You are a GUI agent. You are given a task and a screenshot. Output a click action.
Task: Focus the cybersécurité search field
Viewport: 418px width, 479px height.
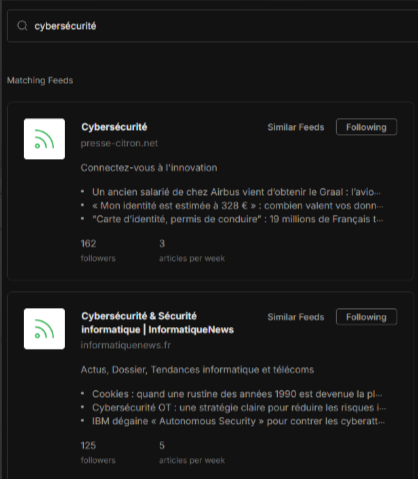212,26
